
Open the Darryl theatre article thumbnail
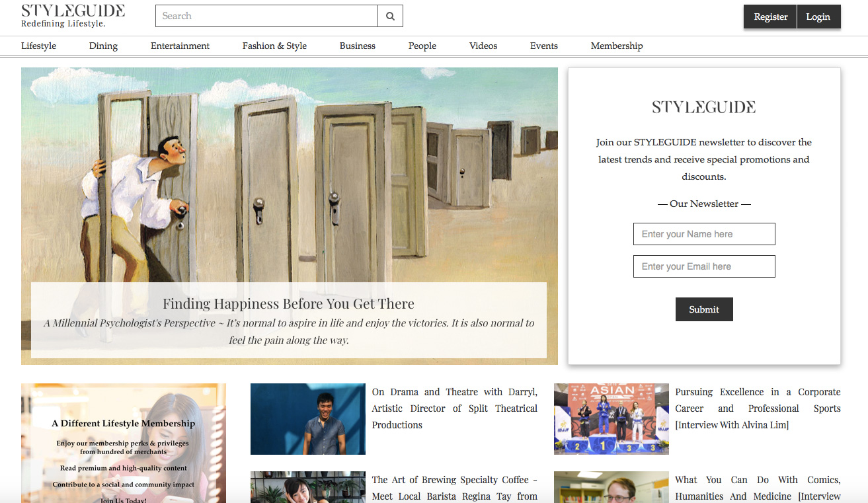click(x=308, y=419)
